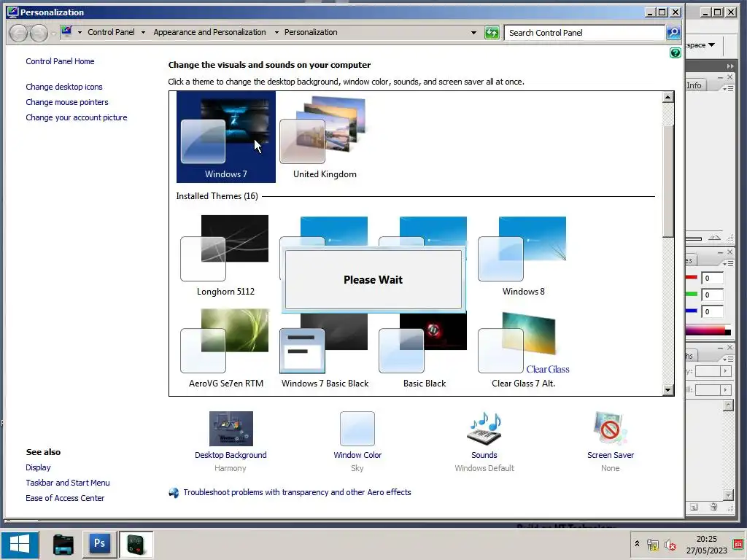Open the Windows Start button
747x560 pixels.
20,544
